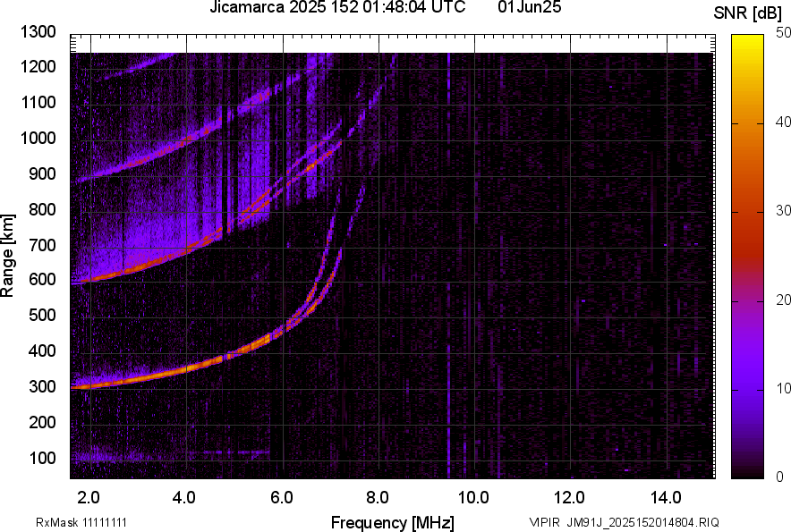
Task: Click the purple 10 dB region of colorbar
Action: (748, 389)
